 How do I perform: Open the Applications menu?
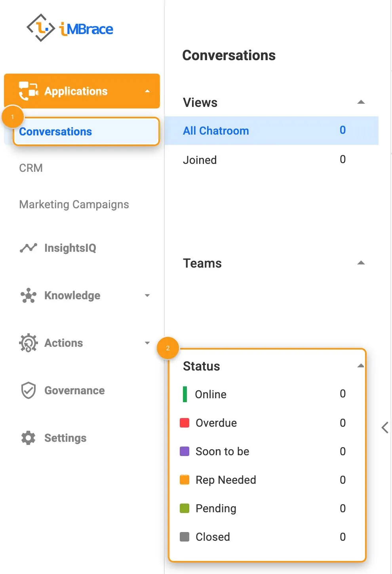tap(82, 91)
